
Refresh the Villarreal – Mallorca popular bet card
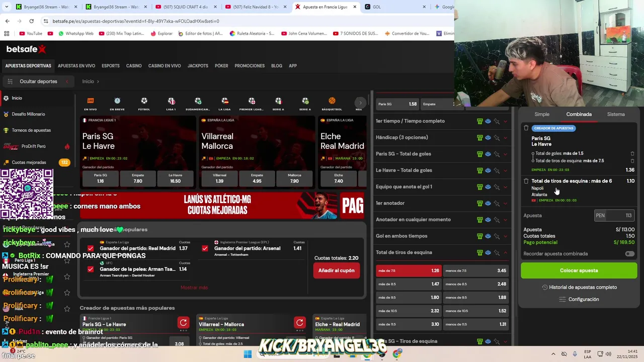point(299,323)
